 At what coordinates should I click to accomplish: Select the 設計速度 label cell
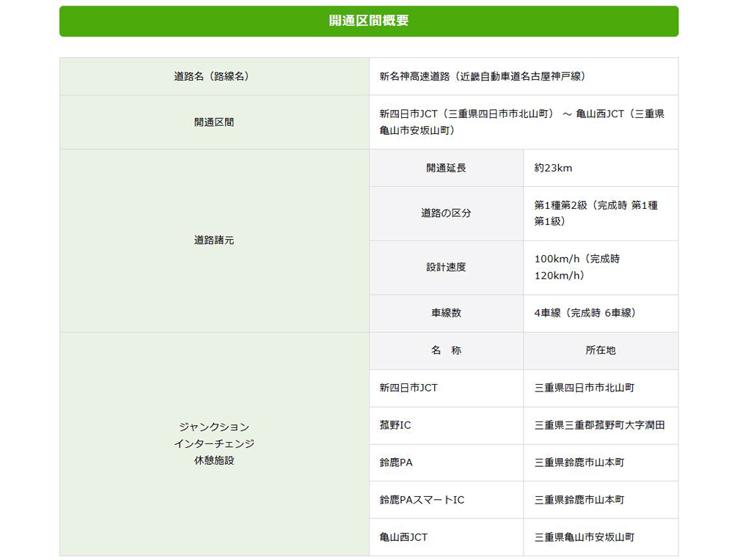446,268
